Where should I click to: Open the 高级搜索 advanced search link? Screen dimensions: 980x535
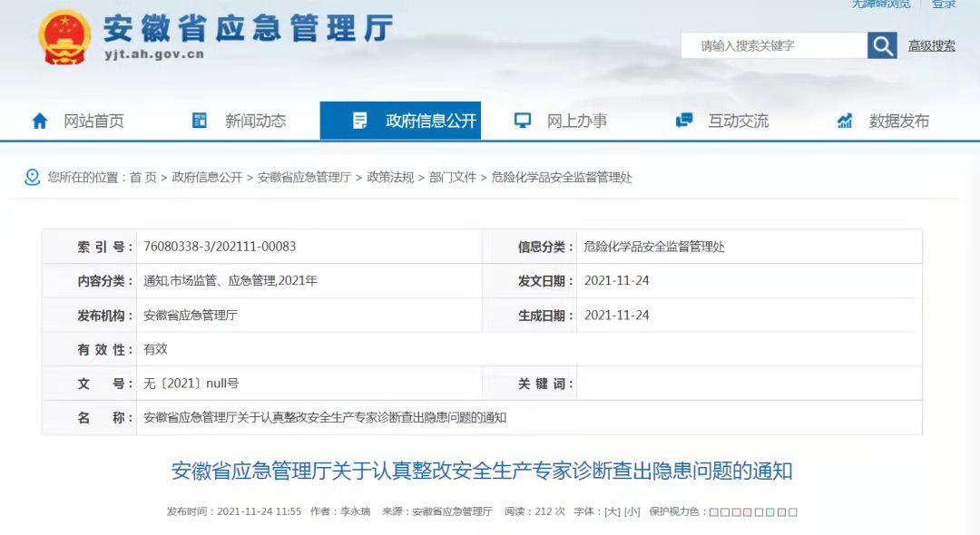931,45
